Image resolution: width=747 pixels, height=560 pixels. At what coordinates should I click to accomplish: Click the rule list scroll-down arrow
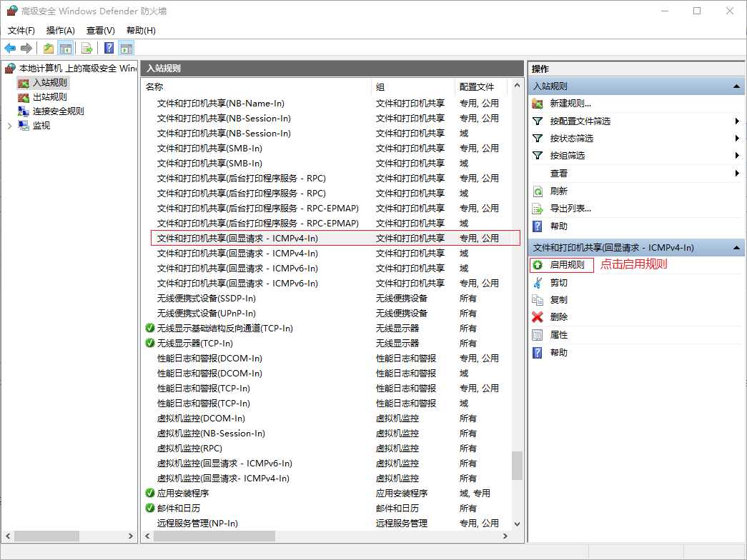click(518, 524)
